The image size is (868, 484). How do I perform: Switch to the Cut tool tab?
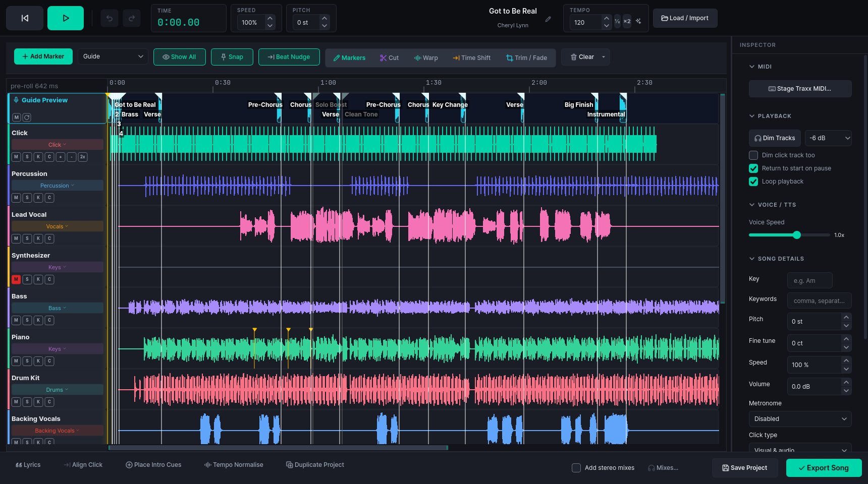click(x=389, y=58)
